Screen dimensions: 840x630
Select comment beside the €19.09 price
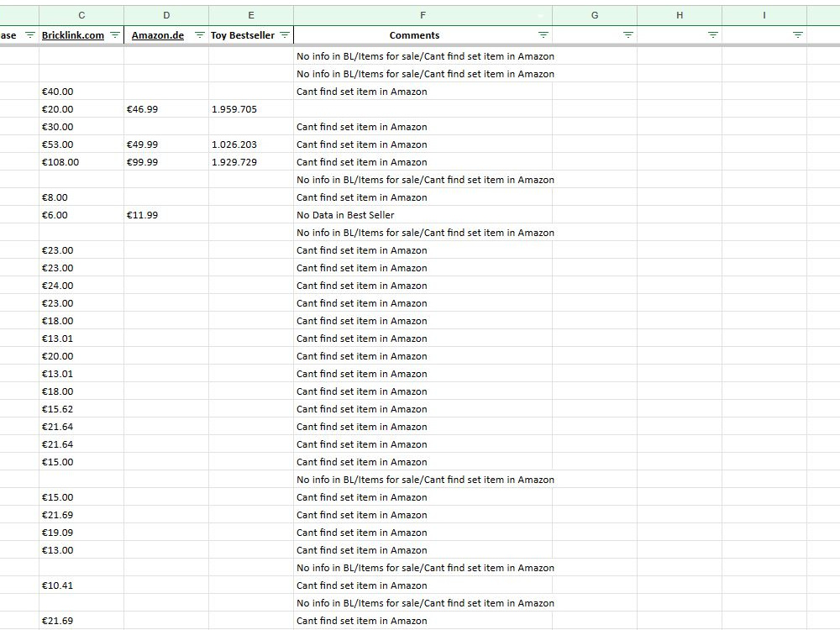(423, 533)
